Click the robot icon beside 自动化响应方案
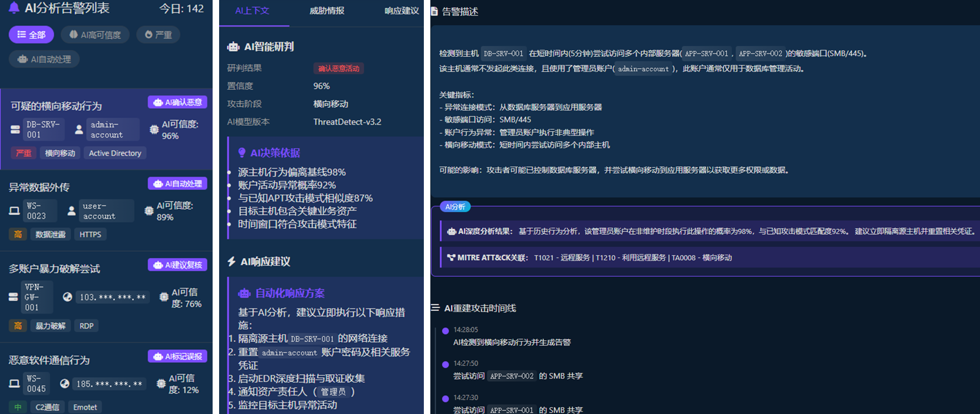The image size is (980, 414). click(x=244, y=293)
